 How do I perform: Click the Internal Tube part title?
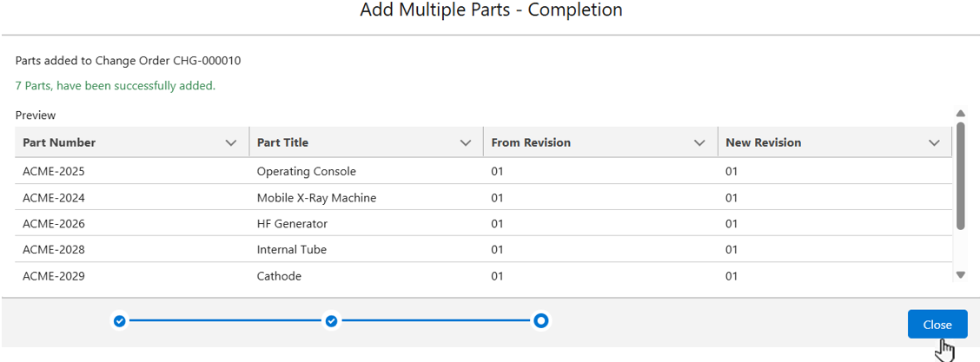pyautogui.click(x=291, y=249)
